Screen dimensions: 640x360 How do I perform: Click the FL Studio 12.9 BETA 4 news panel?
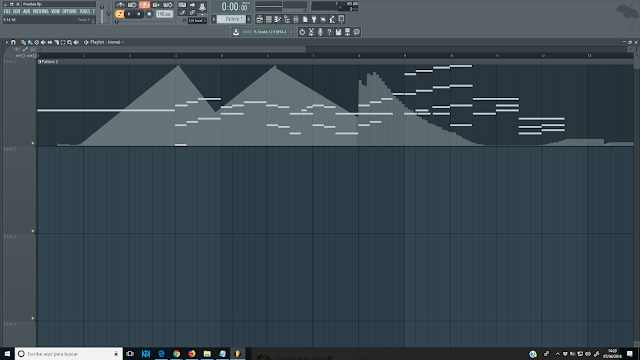click(268, 32)
